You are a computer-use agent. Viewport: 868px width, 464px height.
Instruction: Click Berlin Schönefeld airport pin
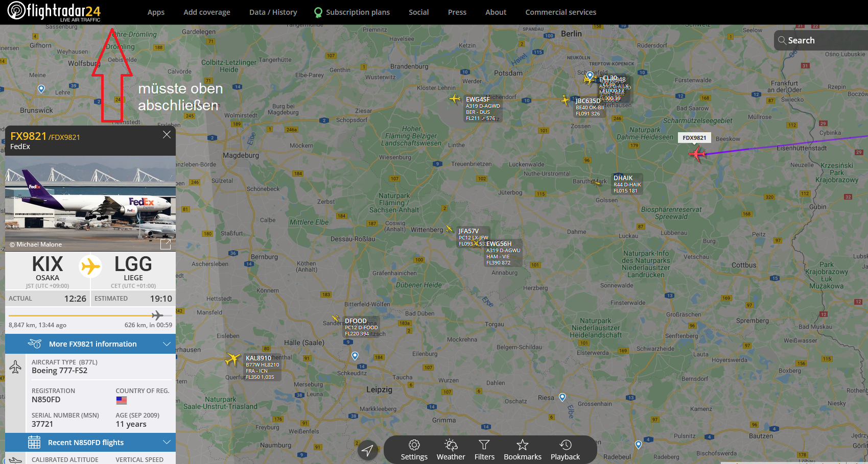[590, 76]
